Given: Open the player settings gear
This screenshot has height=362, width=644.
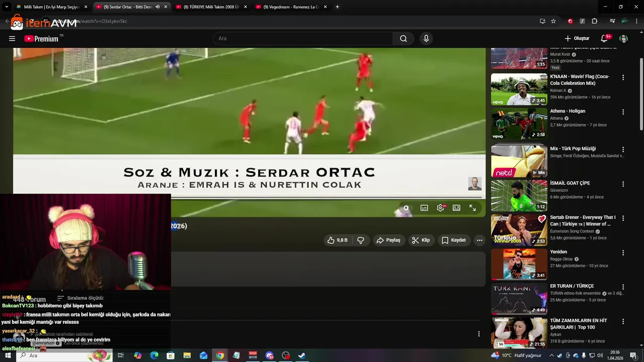Looking at the screenshot, I should pos(440,208).
